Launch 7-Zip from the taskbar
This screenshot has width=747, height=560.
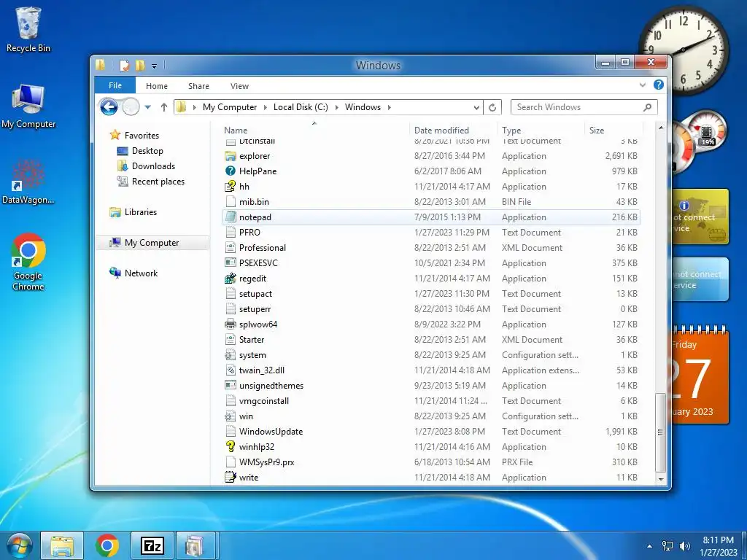(152, 545)
